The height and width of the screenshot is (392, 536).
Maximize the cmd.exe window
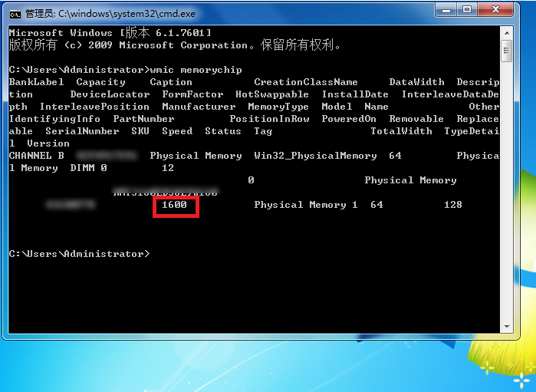pyautogui.click(x=467, y=10)
